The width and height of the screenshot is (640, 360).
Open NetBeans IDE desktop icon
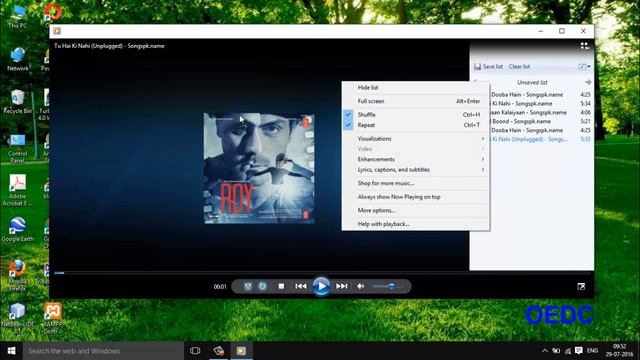click(x=18, y=318)
